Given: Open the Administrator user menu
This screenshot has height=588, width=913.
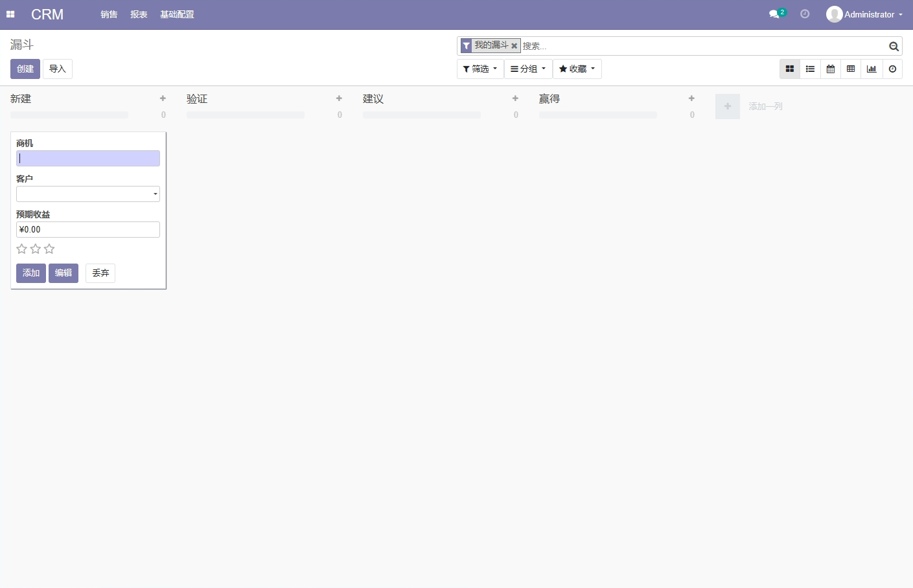Looking at the screenshot, I should point(864,14).
